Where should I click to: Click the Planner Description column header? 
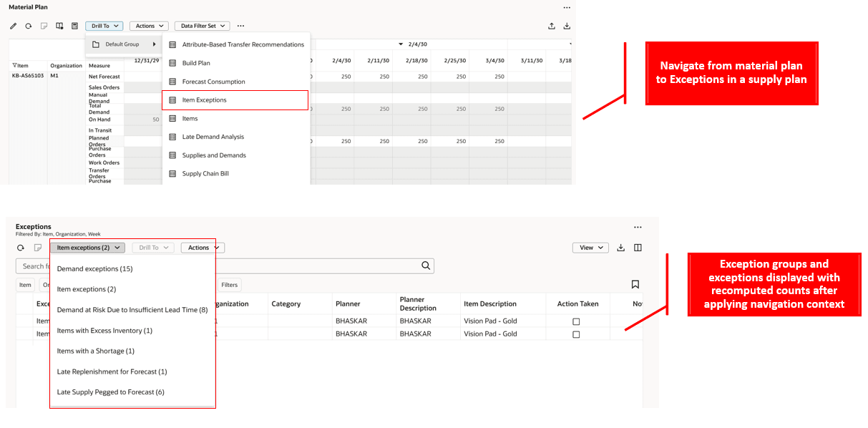click(x=418, y=304)
